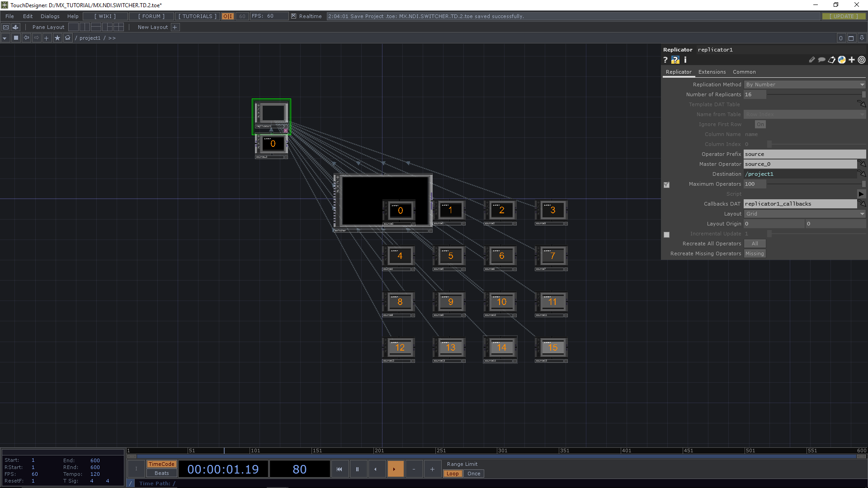This screenshot has height=488, width=868.
Task: Click plus icon in network path bar
Action: (47, 38)
